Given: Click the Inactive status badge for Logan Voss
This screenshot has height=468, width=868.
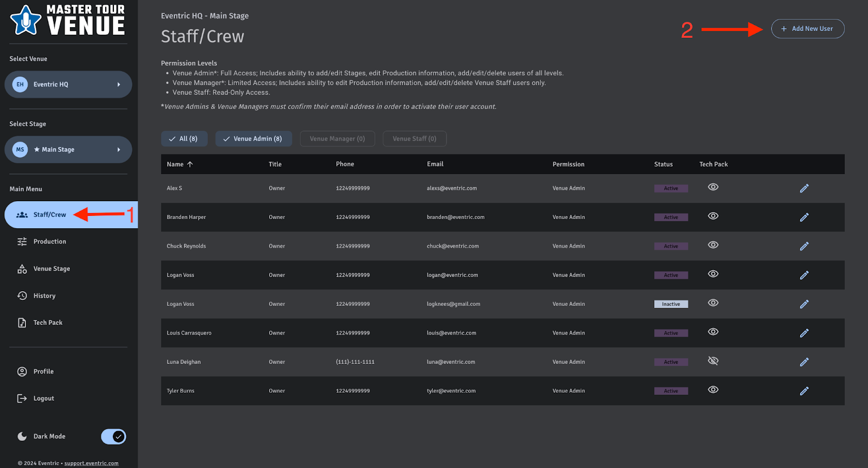Looking at the screenshot, I should tap(671, 304).
